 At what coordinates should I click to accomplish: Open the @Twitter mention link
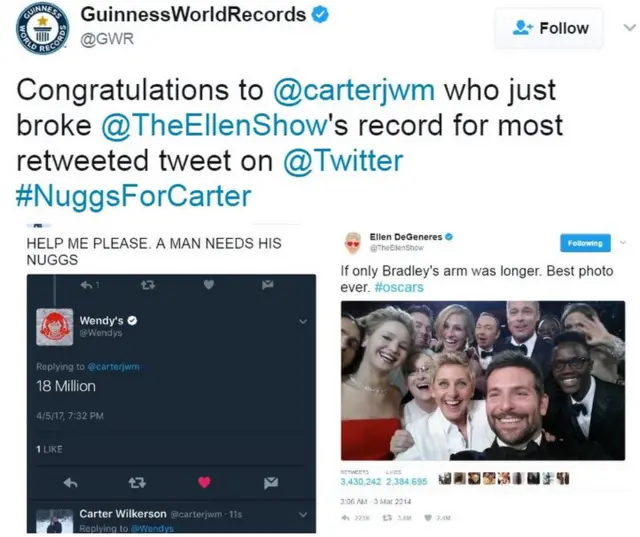coord(343,161)
